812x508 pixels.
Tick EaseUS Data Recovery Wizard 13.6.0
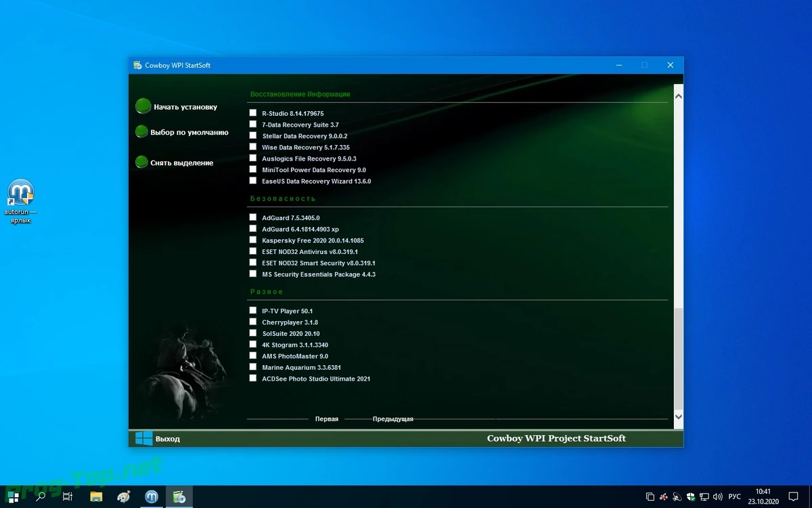[253, 181]
